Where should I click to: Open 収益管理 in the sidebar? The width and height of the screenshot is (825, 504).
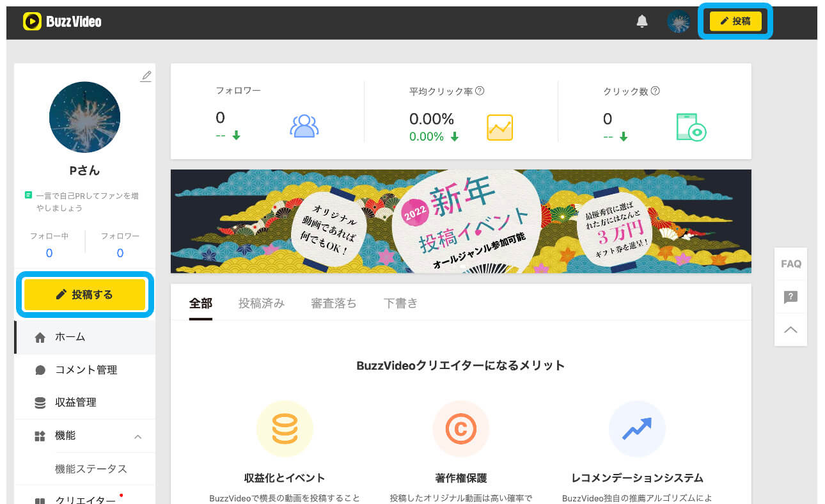point(85,402)
